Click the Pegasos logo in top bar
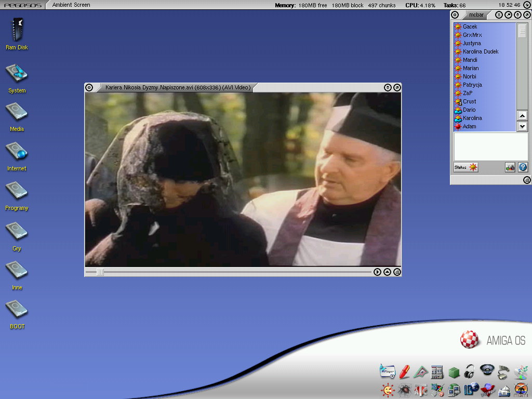Screen dimensions: 532x399 pos(23,5)
